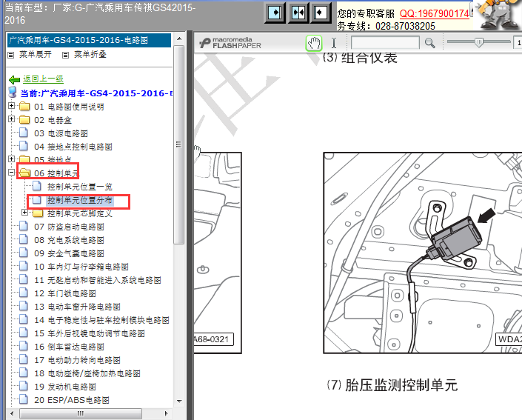The width and height of the screenshot is (522, 420).
Task: Click the magnifier search icon in FlashPaper
Action: pos(429,43)
